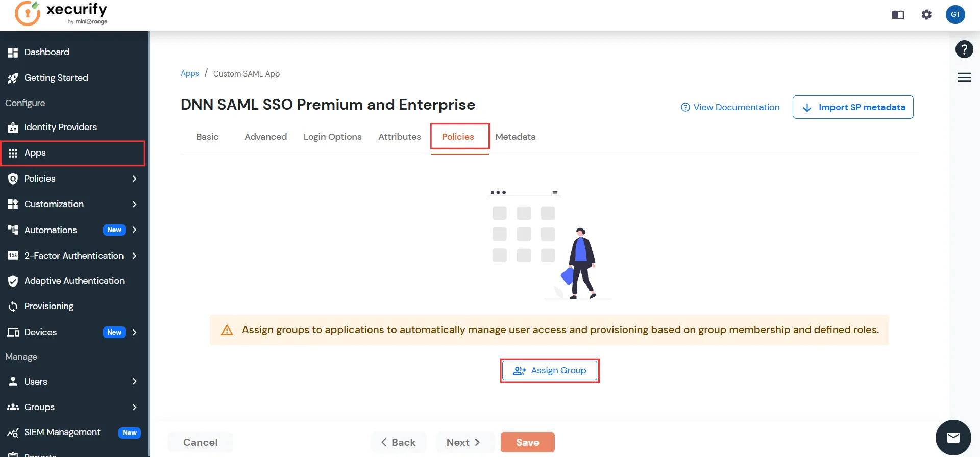Switch to the Metadata tab
The image size is (980, 457).
[516, 137]
